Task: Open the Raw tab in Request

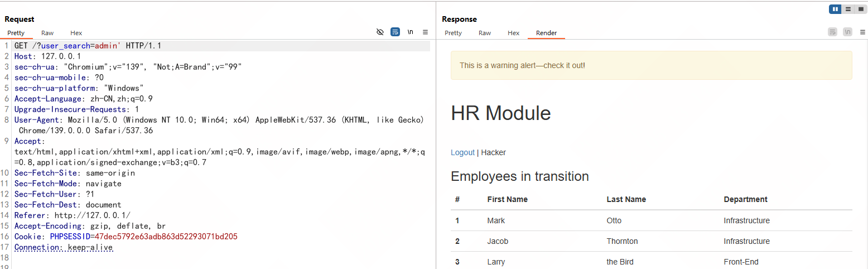Action: coord(47,33)
